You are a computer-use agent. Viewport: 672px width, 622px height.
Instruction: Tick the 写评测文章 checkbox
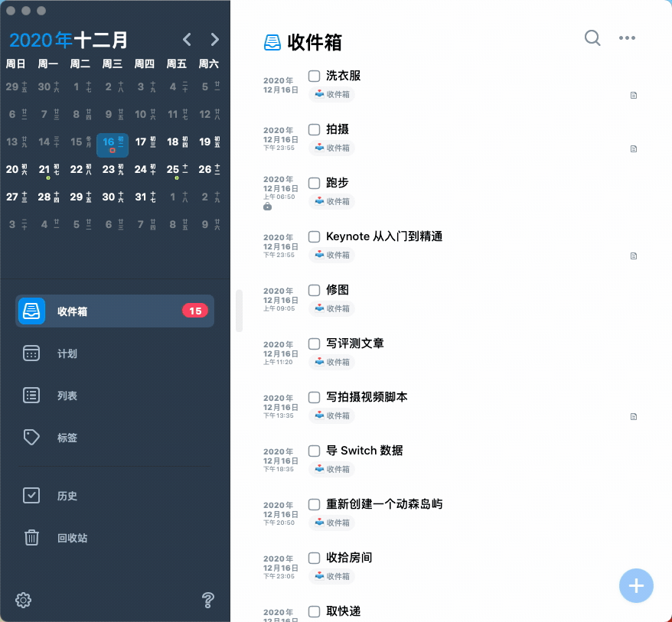click(x=314, y=344)
